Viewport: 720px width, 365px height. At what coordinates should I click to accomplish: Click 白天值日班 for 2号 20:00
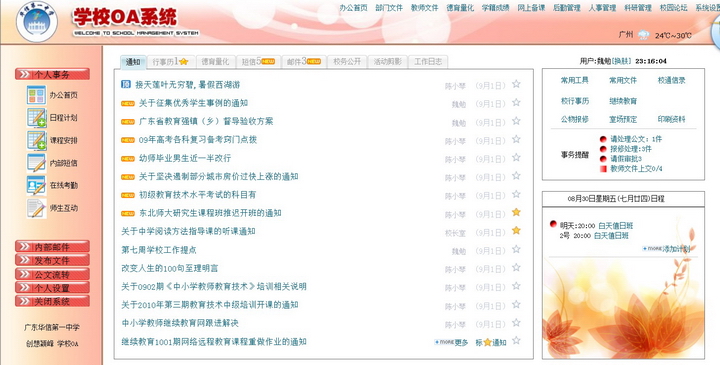611,236
